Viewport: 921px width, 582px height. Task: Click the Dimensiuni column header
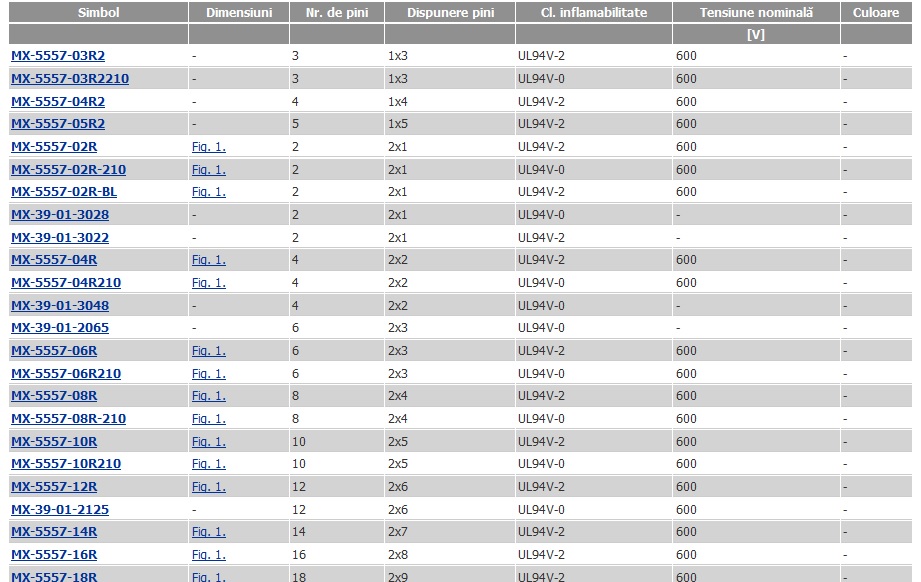coord(239,12)
